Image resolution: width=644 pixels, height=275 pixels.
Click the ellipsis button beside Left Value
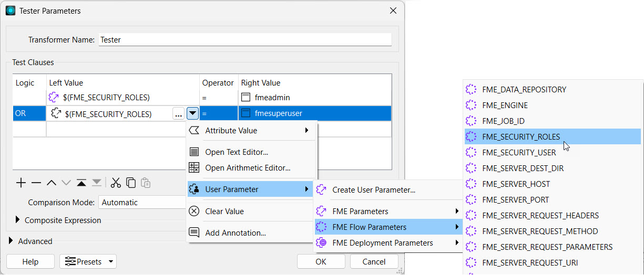point(178,113)
